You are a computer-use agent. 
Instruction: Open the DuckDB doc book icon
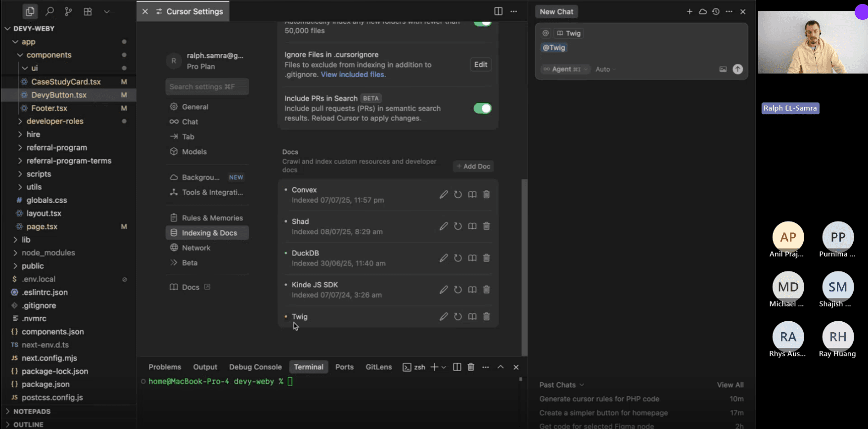472,258
